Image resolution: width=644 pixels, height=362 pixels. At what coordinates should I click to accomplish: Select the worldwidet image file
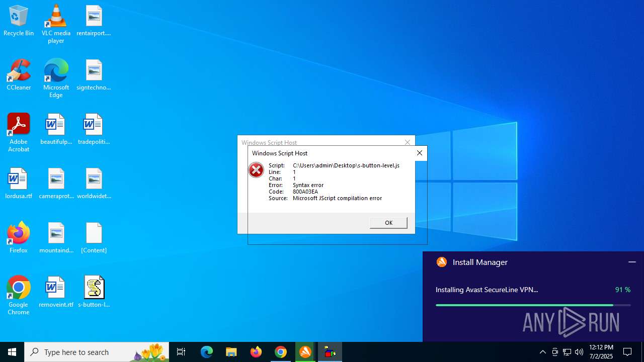coord(94,184)
